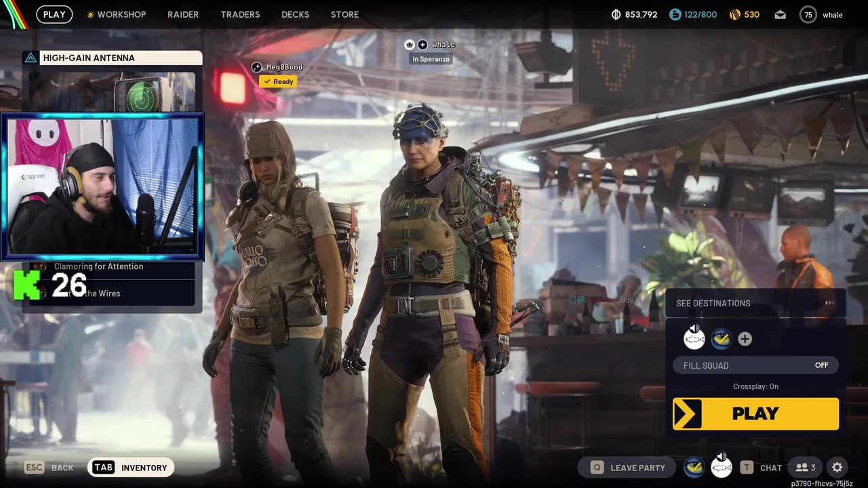Open the STORE tab

[344, 14]
